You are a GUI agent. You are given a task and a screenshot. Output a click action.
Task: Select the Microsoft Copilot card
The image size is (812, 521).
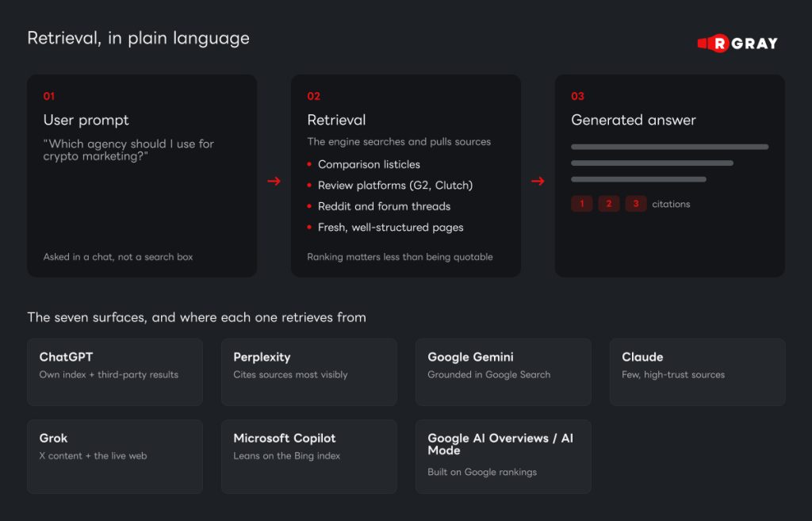pos(309,456)
